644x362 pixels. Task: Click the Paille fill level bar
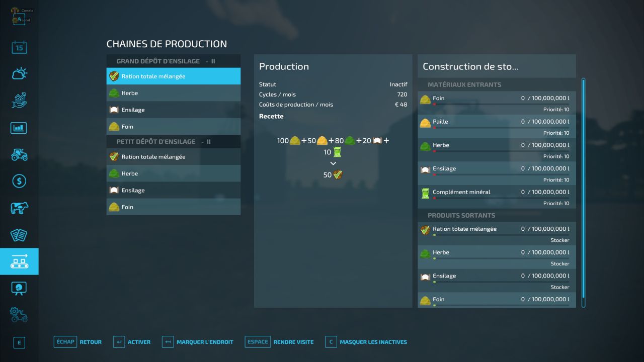[501, 128]
